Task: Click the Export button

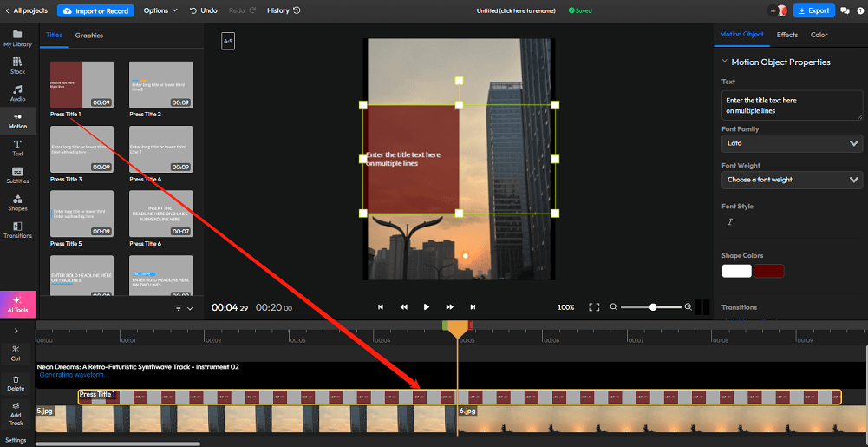Action: 813,10
